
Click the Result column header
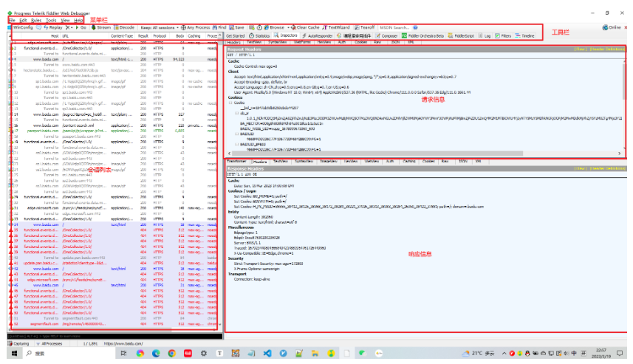pos(143,36)
